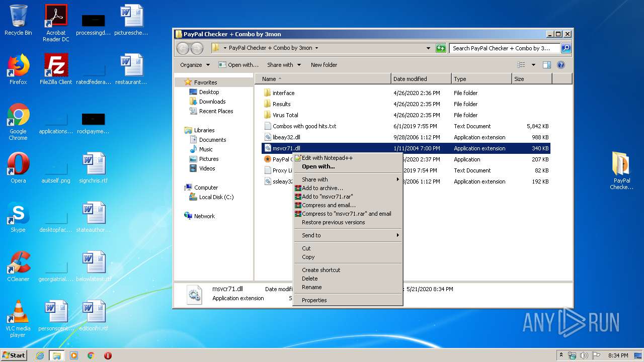Click the search magnifier icon
Image resolution: width=644 pixels, height=362 pixels.
tap(566, 48)
